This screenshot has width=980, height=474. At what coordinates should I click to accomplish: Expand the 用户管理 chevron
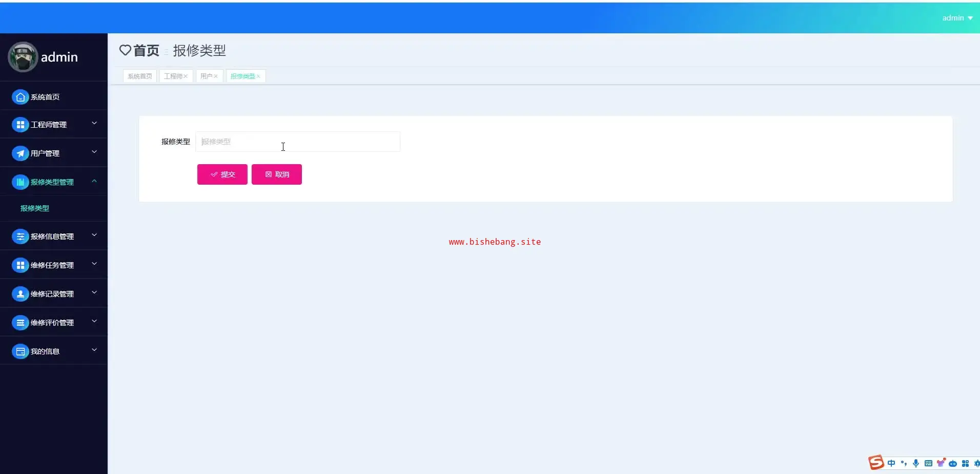coord(94,152)
